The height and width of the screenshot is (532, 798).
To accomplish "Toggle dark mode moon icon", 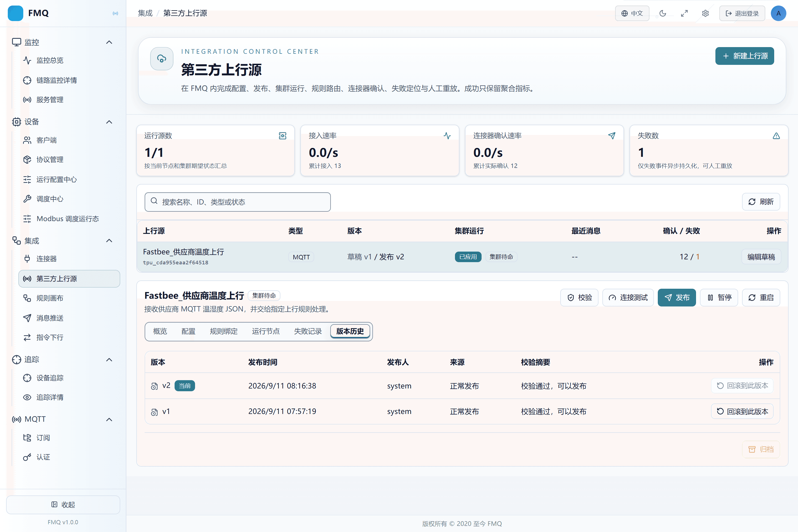I will [x=663, y=13].
